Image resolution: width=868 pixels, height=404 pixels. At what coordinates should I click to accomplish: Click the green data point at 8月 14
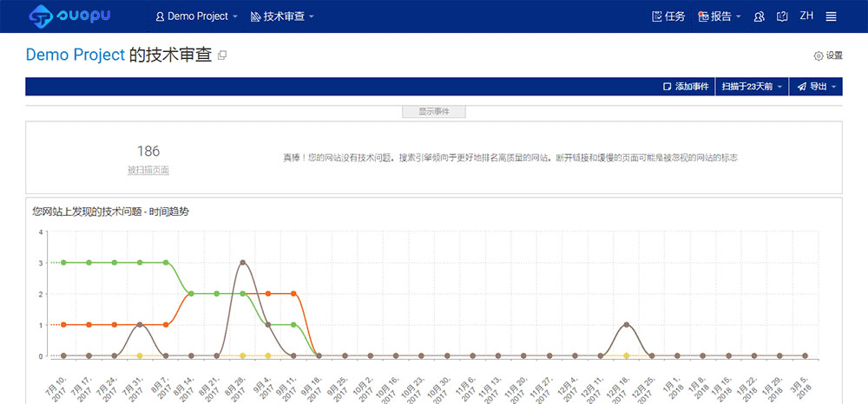click(191, 294)
